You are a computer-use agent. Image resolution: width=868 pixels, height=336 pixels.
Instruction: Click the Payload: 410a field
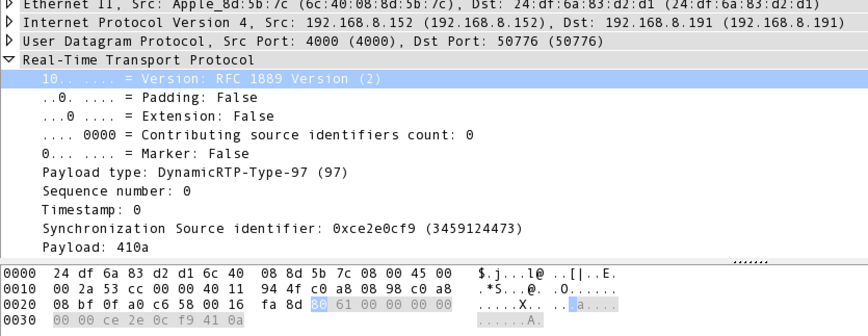pyautogui.click(x=95, y=248)
